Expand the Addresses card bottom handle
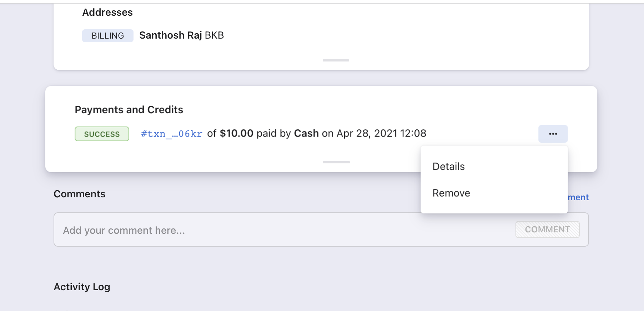 click(x=336, y=60)
